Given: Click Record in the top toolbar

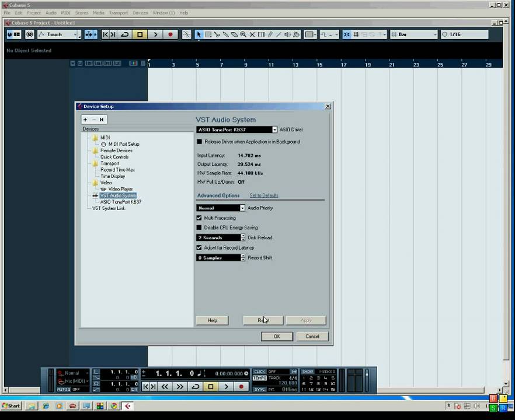Looking at the screenshot, I should coord(170,34).
